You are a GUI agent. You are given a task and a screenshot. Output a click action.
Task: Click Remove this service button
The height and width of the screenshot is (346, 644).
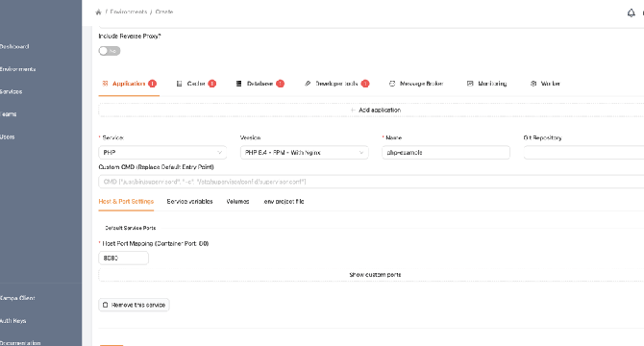coord(134,305)
